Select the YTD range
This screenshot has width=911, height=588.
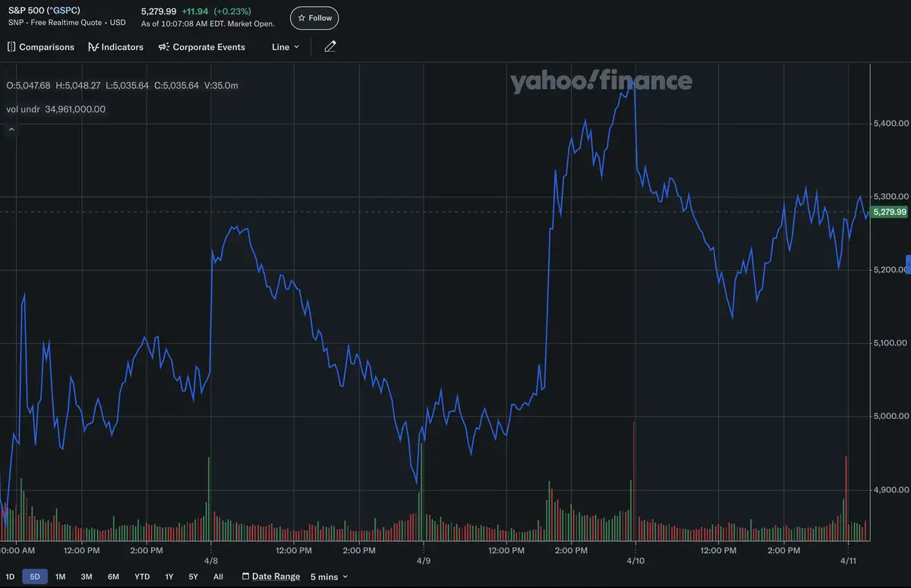click(142, 577)
